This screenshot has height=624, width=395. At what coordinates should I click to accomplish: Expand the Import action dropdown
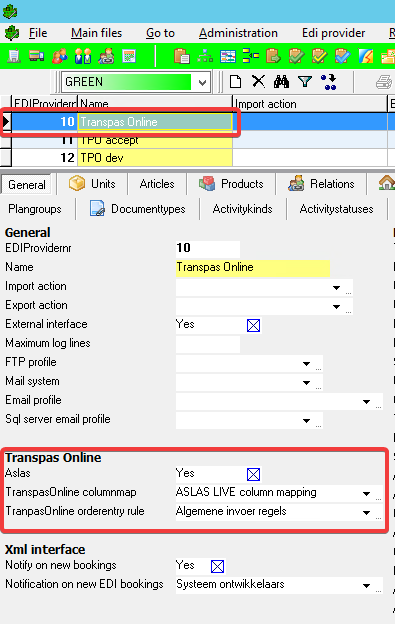(337, 287)
